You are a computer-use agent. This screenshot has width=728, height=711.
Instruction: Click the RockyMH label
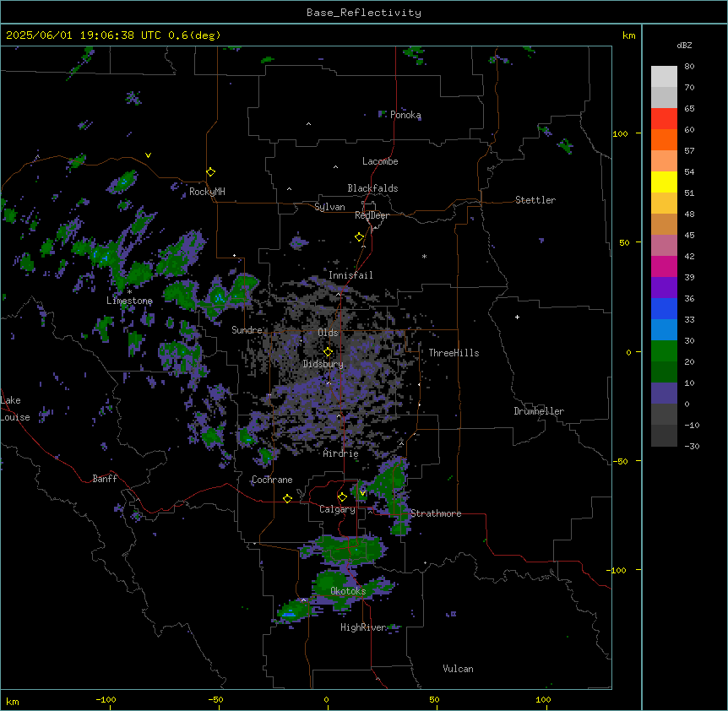[x=207, y=192]
